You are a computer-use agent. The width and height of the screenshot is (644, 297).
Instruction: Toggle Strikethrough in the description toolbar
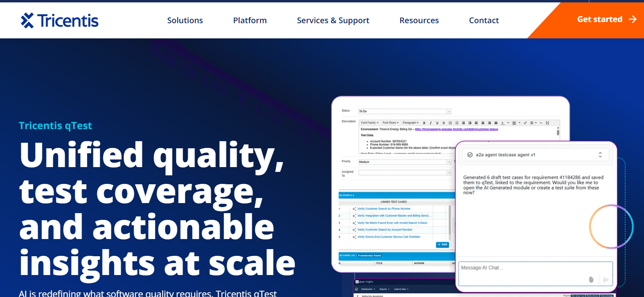pos(443,123)
